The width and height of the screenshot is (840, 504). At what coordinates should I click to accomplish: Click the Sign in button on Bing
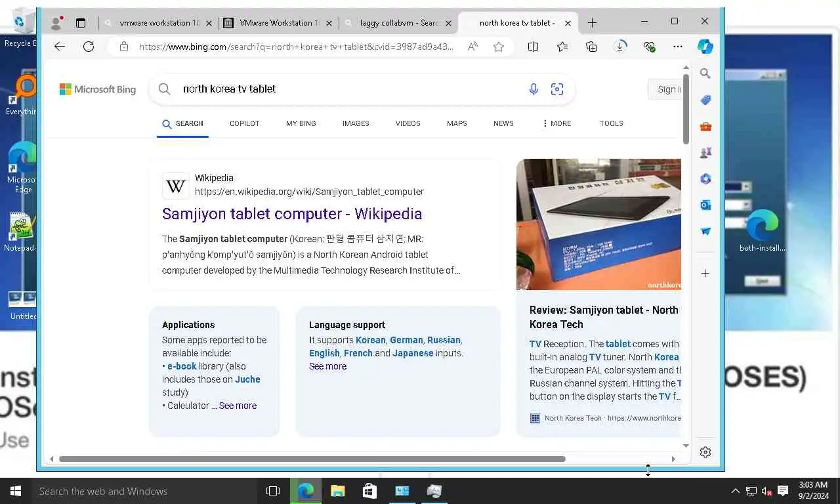tap(665, 89)
